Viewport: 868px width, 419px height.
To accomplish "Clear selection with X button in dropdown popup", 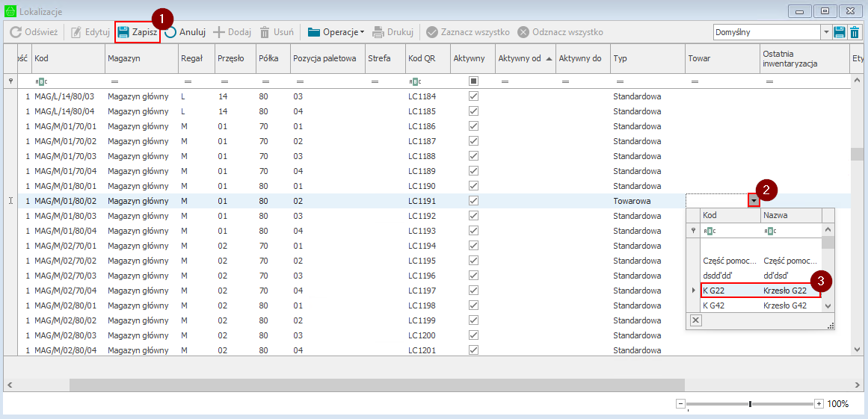I will [695, 320].
